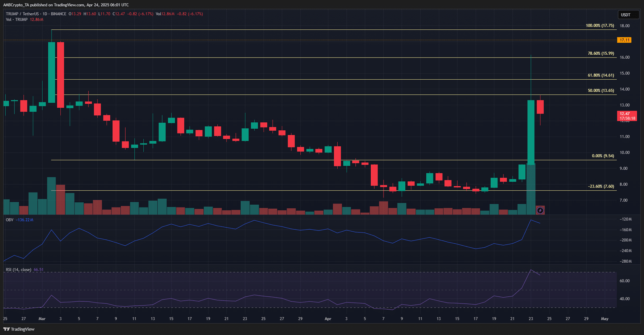Click the 1D interval in chart header
This screenshot has width=644, height=335.
point(45,14)
